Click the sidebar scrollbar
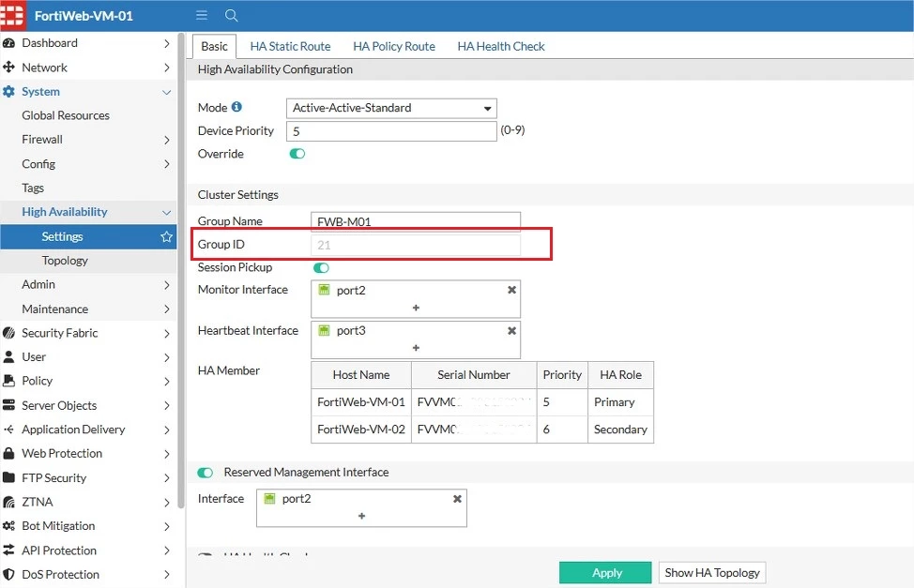 181,271
